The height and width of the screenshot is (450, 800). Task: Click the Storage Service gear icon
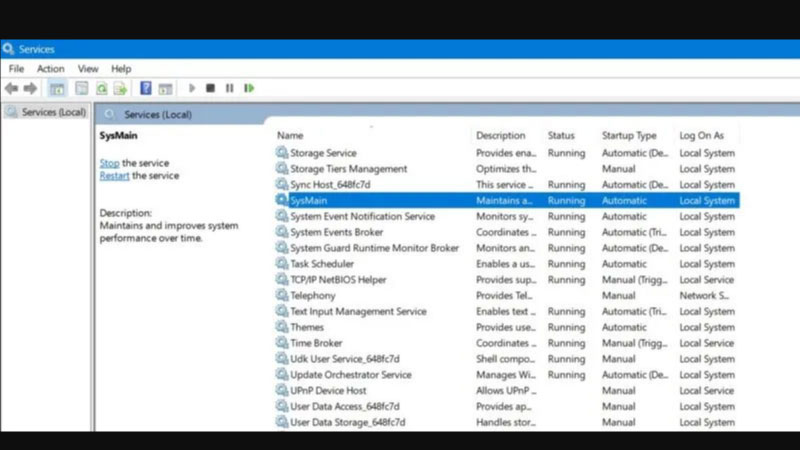click(x=282, y=152)
